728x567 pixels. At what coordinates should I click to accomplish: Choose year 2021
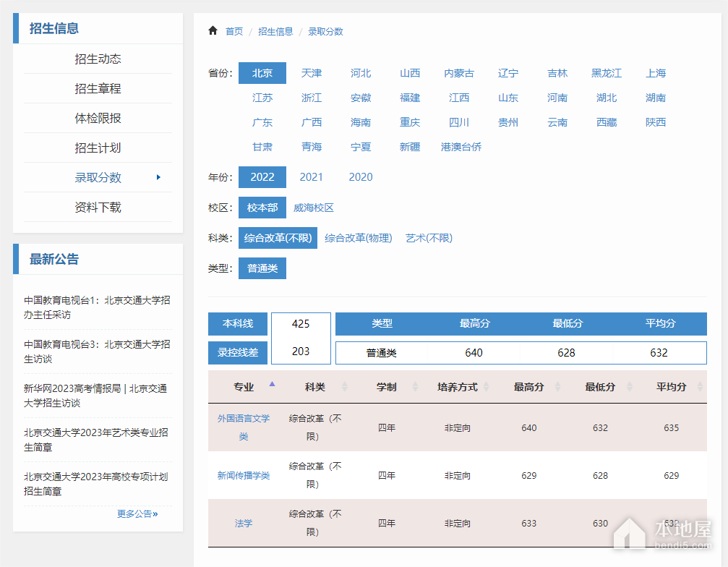point(312,177)
